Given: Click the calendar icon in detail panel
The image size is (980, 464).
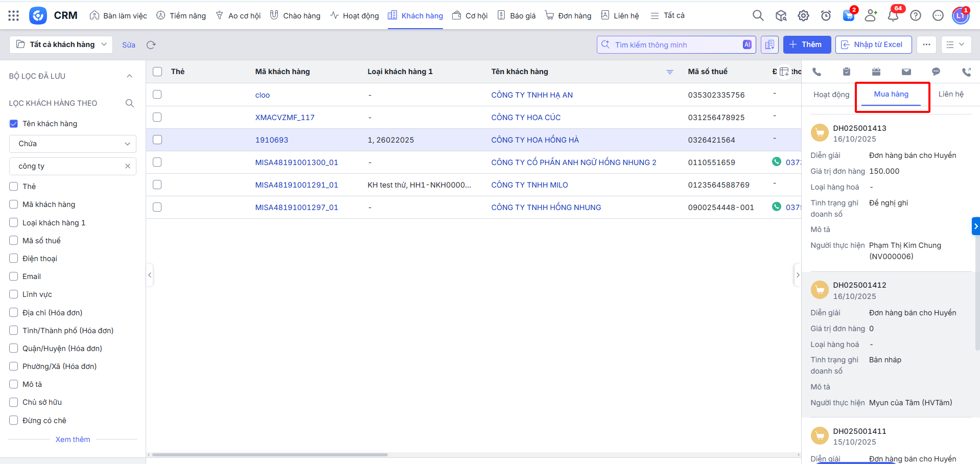Looking at the screenshot, I should pyautogui.click(x=876, y=72).
